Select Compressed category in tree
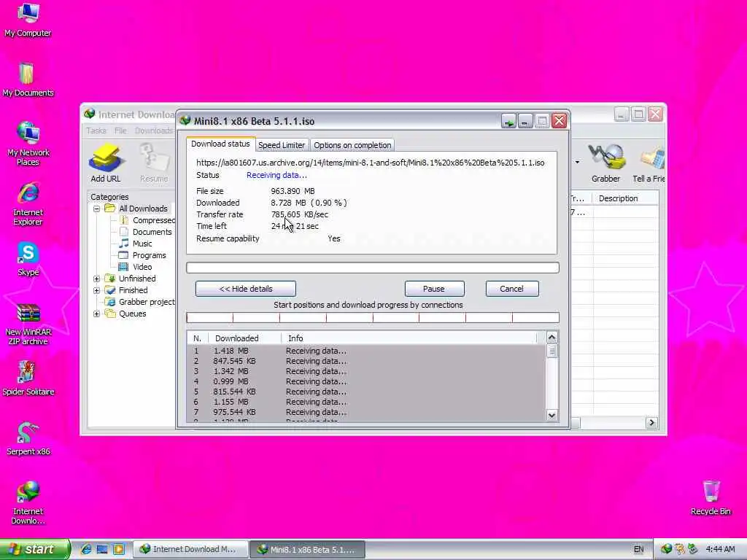 click(147, 220)
